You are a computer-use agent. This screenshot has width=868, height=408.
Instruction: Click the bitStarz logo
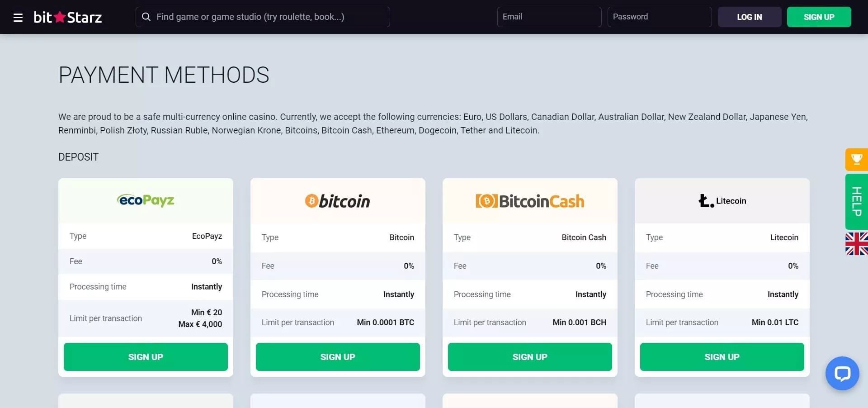tap(68, 17)
